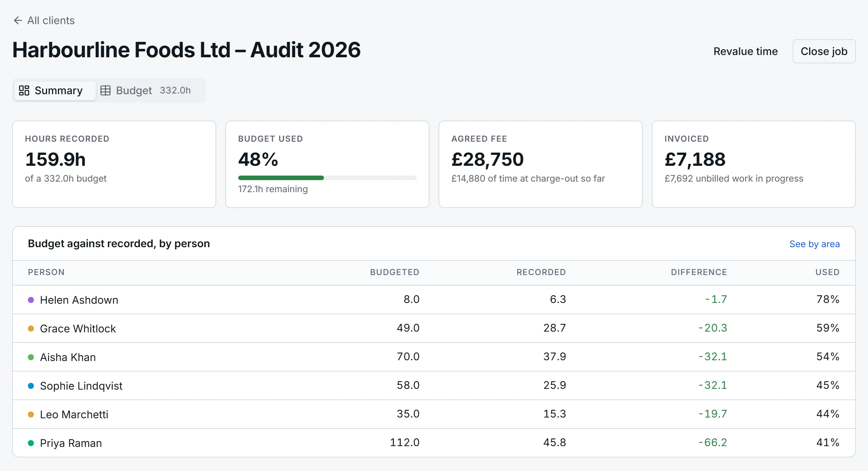Open the See by area link
Screen dimensions: 868x471
815,244
